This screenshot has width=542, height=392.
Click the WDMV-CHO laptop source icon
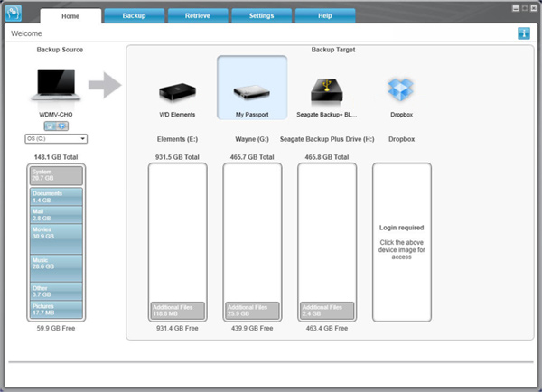click(x=56, y=85)
